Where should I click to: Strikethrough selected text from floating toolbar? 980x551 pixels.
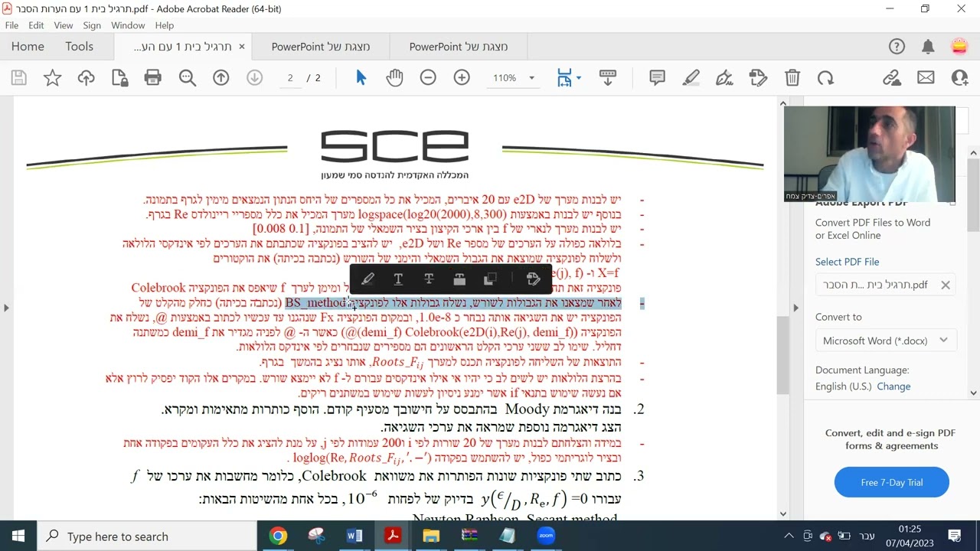point(429,279)
